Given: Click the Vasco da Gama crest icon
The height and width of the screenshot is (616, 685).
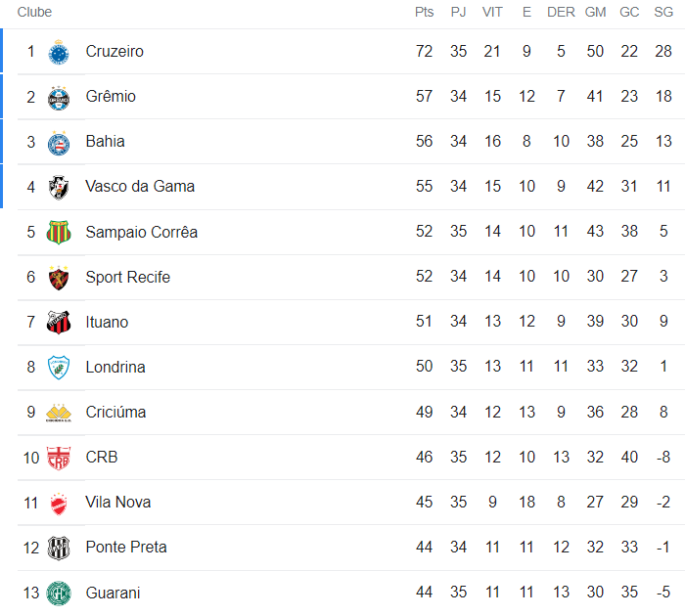Looking at the screenshot, I should (x=59, y=187).
